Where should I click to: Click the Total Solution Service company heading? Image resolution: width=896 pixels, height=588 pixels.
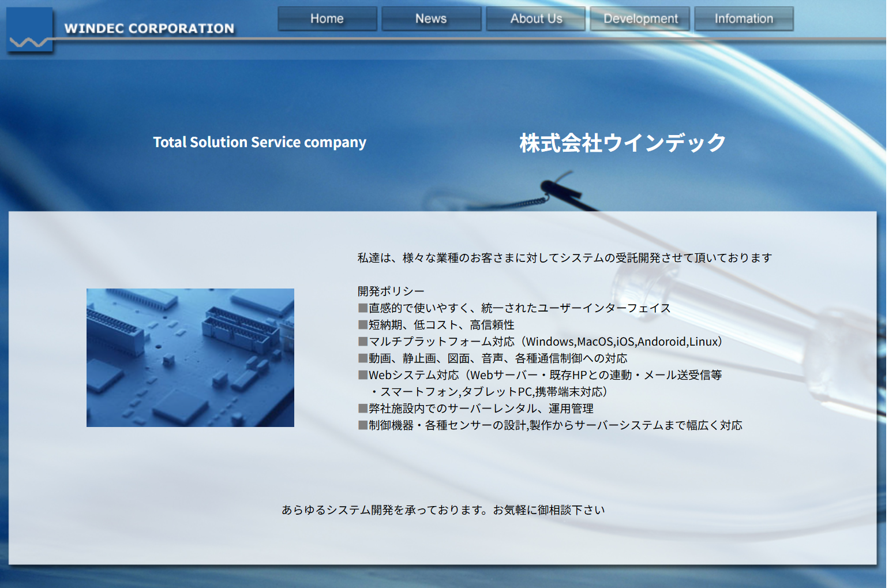tap(260, 143)
